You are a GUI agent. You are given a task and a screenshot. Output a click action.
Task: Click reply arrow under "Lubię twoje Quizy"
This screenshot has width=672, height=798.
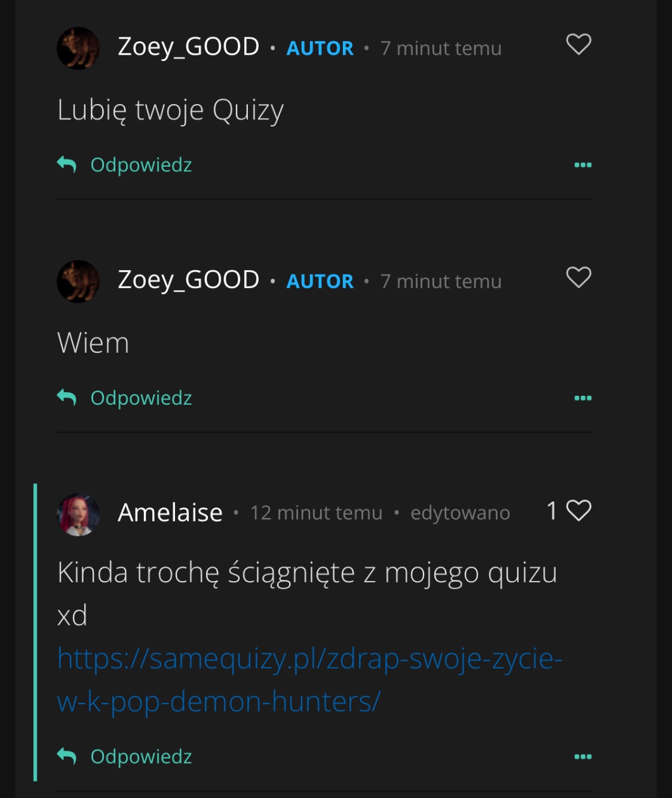pyautogui.click(x=67, y=165)
